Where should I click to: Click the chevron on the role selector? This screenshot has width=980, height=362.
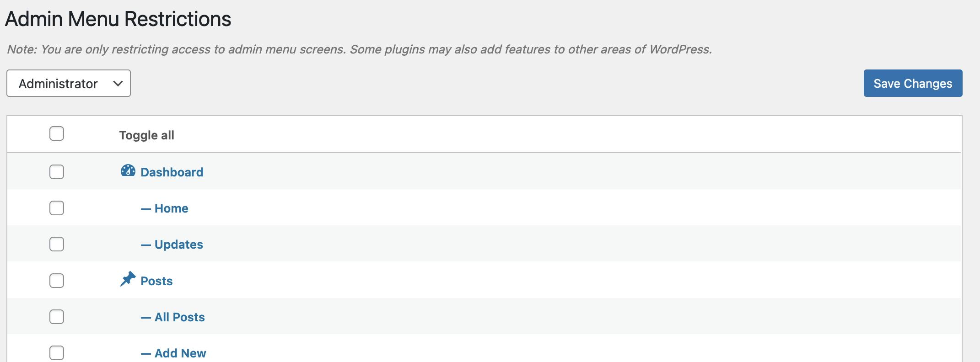118,83
